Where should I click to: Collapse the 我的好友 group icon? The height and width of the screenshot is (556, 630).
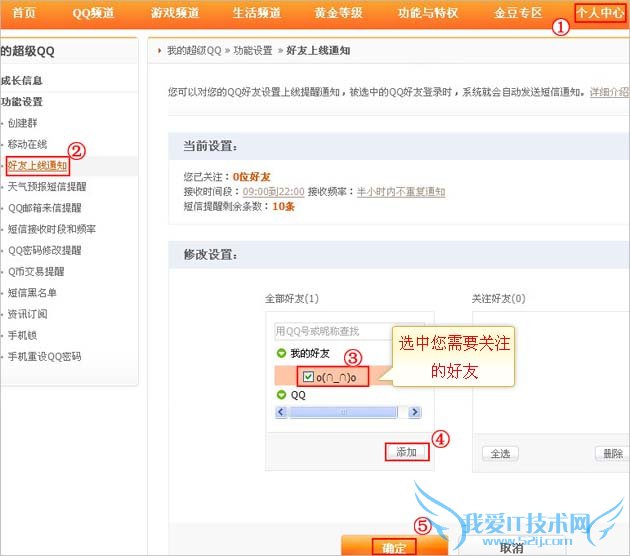click(x=281, y=353)
